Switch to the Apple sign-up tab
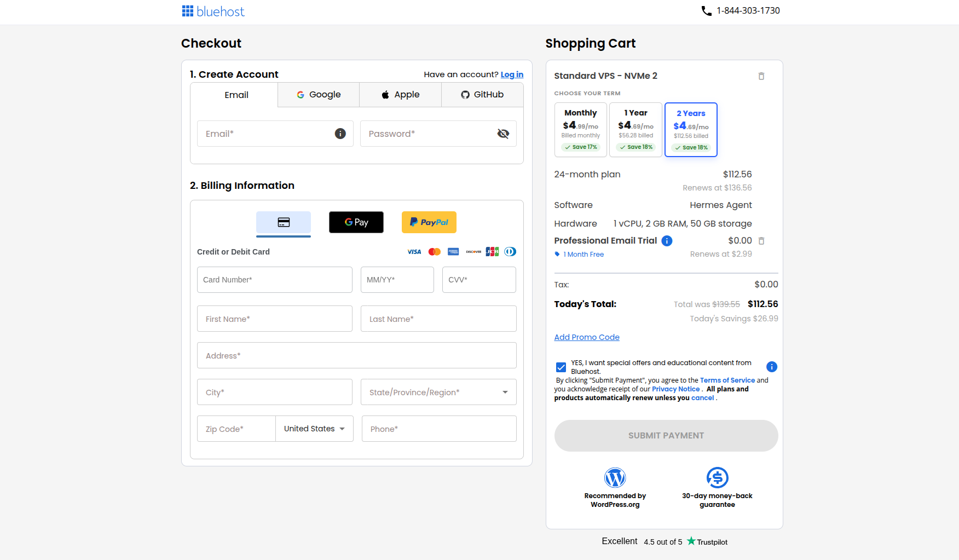959x560 pixels. (x=401, y=95)
